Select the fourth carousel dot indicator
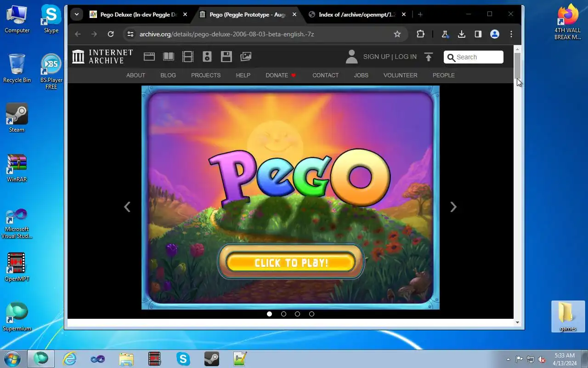Image resolution: width=588 pixels, height=368 pixels. pyautogui.click(x=311, y=314)
